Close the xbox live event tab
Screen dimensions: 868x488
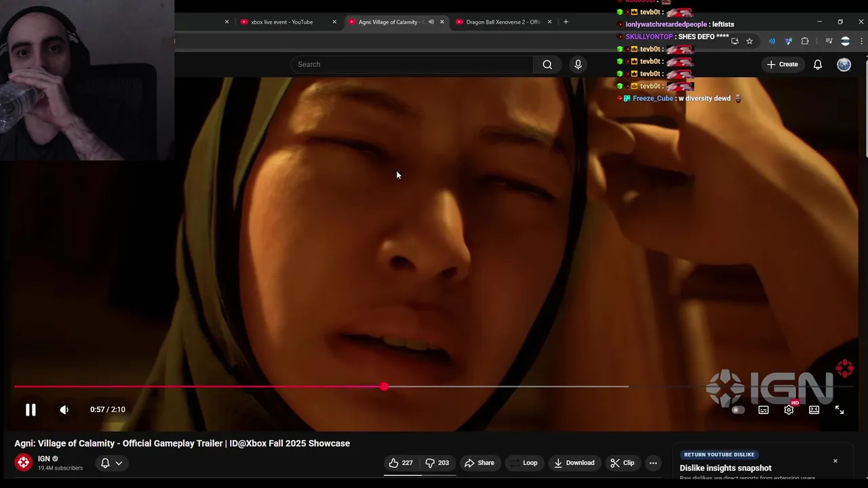(334, 22)
